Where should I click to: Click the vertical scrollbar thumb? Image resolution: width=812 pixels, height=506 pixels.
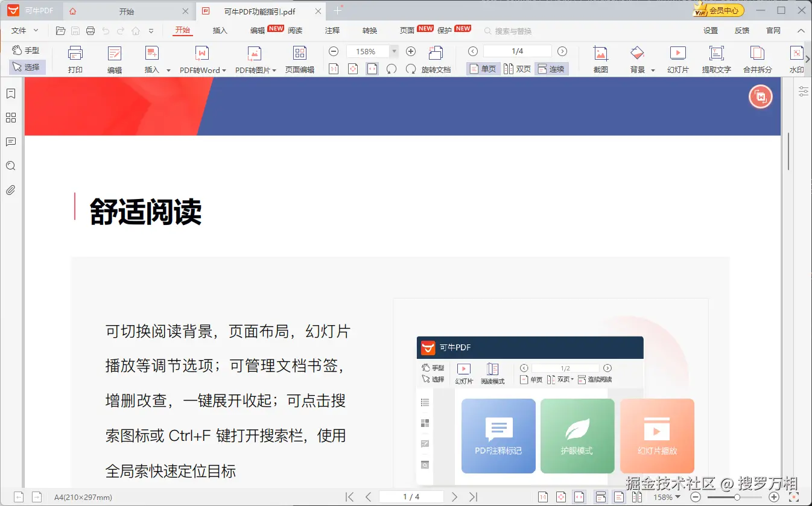click(788, 151)
